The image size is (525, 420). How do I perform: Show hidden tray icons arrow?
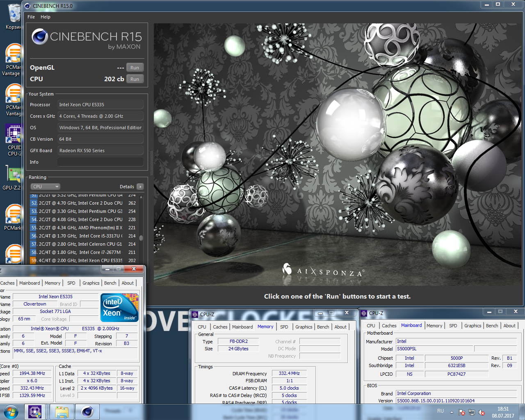pos(452,412)
